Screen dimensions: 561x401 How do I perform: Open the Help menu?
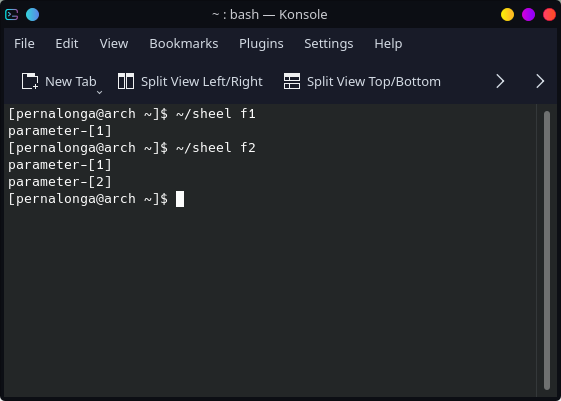pos(388,44)
